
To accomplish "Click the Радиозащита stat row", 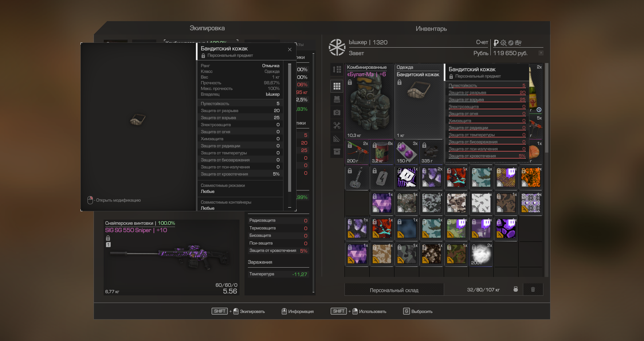I will click(278, 221).
